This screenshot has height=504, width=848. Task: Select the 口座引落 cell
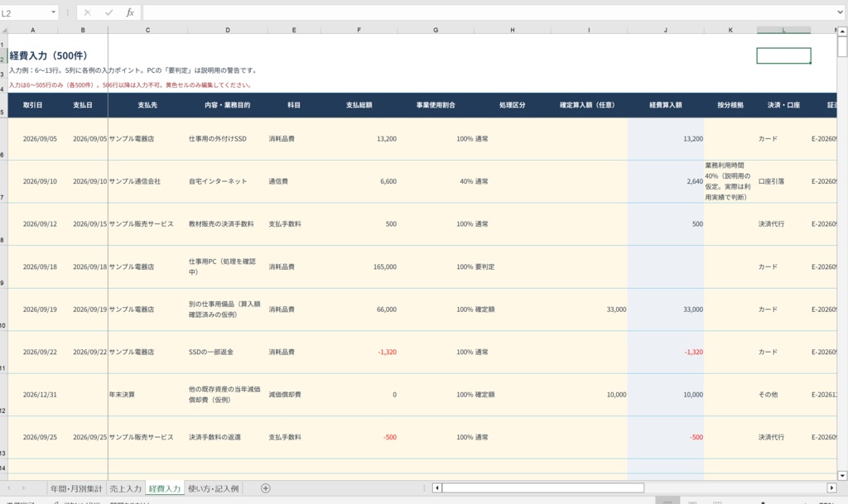click(783, 181)
